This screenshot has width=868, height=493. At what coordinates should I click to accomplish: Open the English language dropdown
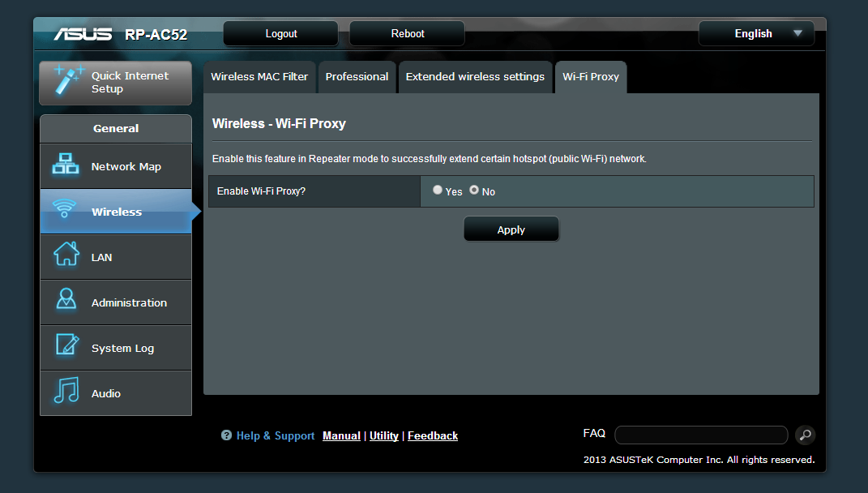(x=756, y=34)
